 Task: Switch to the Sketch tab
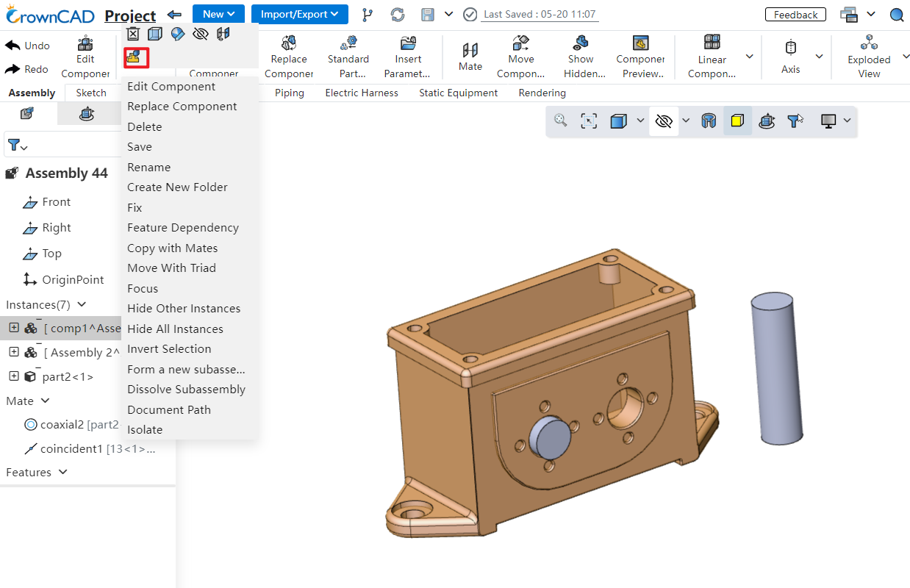click(91, 93)
